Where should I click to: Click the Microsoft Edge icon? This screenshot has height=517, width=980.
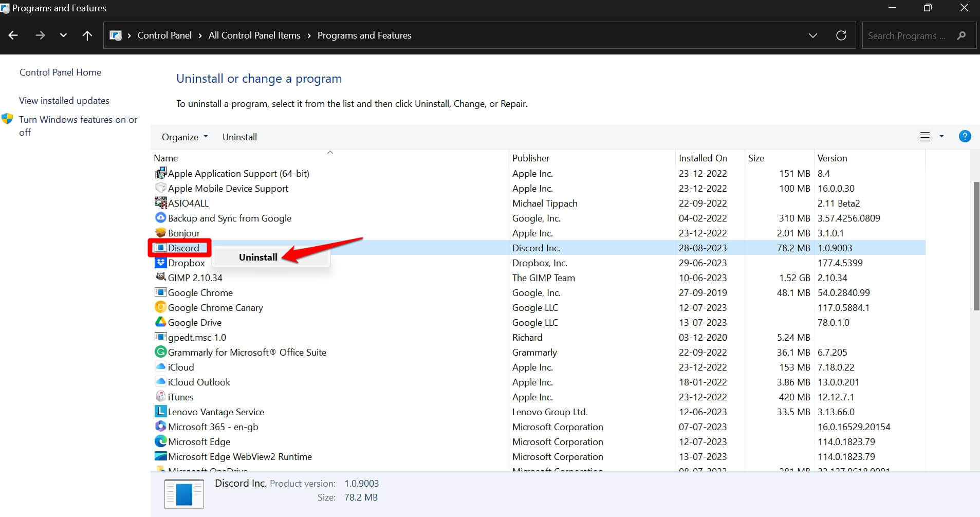click(160, 441)
